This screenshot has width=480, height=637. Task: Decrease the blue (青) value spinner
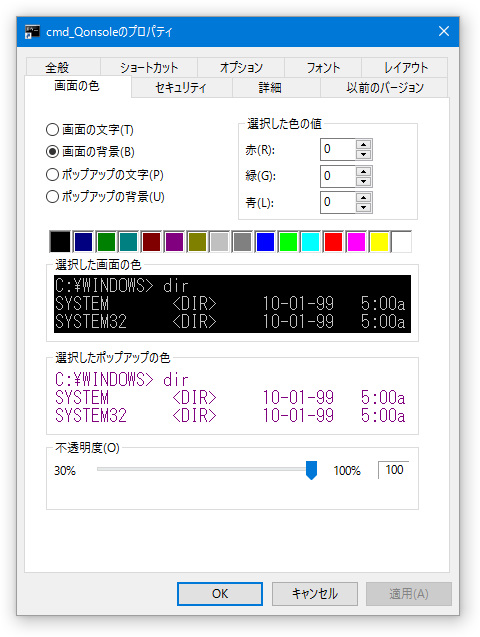pos(363,208)
